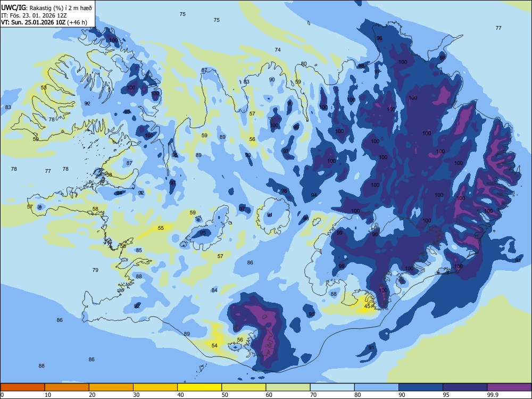Click the 'UWC/IG: Rakastig (%) í 2 m hæð' title
Screen dimensions: 532x399
[46, 8]
